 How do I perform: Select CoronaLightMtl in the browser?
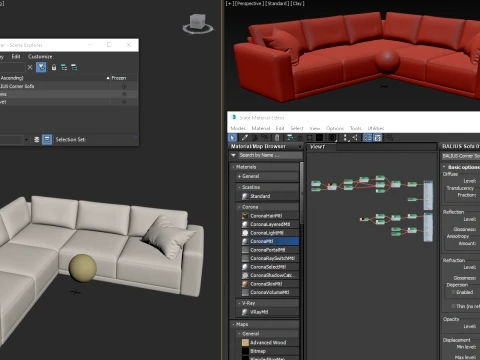pos(270,233)
